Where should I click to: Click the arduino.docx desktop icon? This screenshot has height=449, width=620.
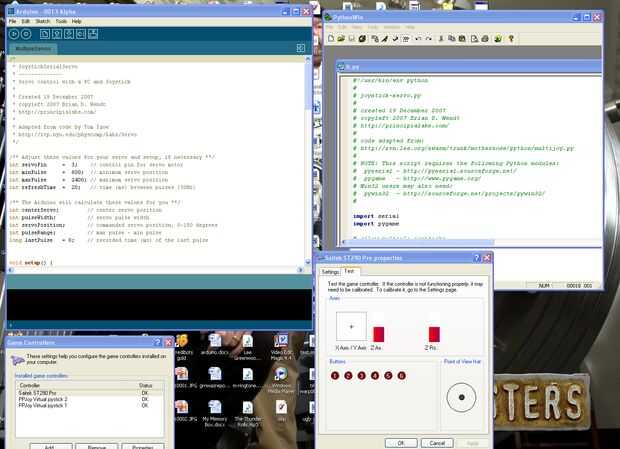(215, 344)
